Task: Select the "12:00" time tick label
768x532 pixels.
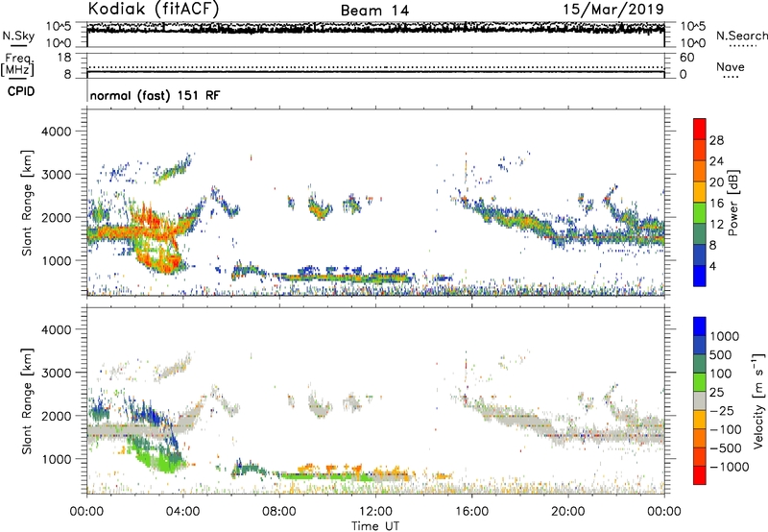Action: coord(375,512)
